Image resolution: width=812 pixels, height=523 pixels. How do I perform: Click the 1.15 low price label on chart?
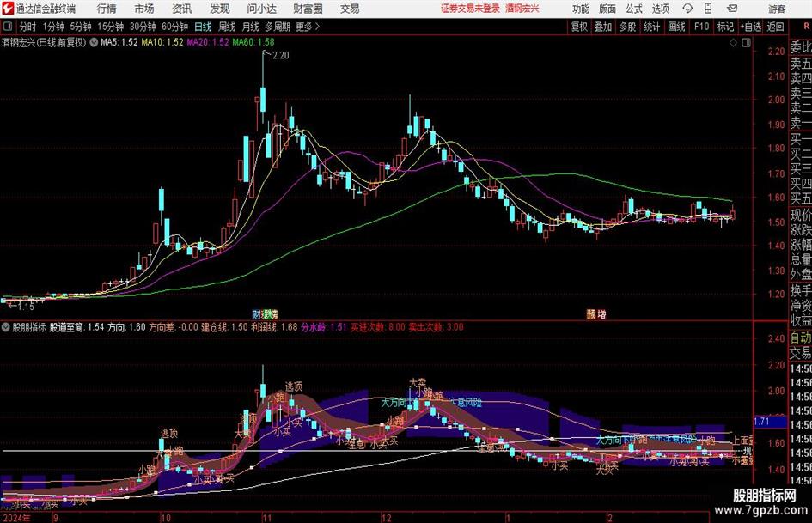tap(26, 307)
